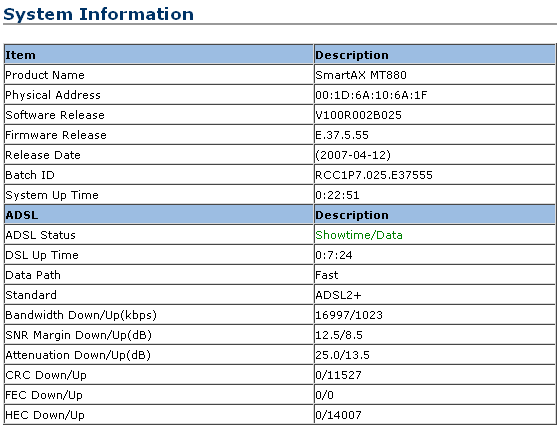This screenshot has width=560, height=429.
Task: Click the Batch ID value RCC1P7.025.E37555
Action: [x=374, y=175]
